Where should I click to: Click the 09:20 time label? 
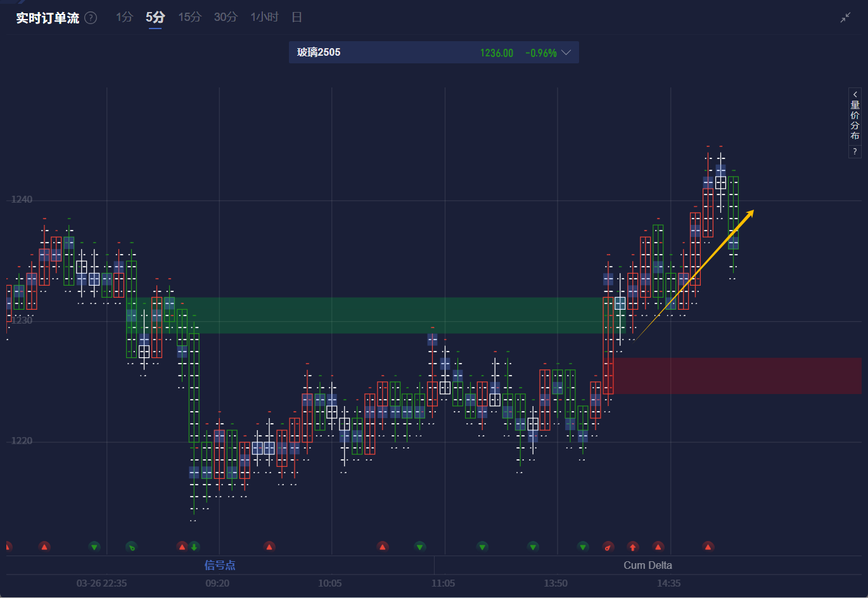point(217,583)
